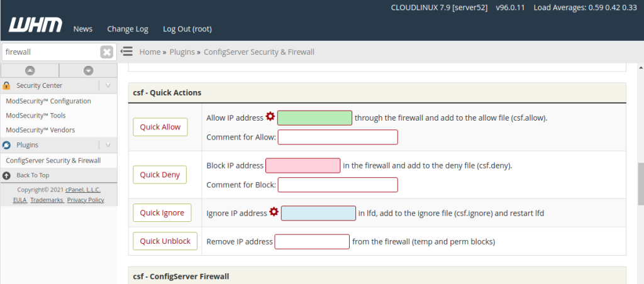Expand all sidebar sections with down arrow
644x284 pixels.
point(88,70)
